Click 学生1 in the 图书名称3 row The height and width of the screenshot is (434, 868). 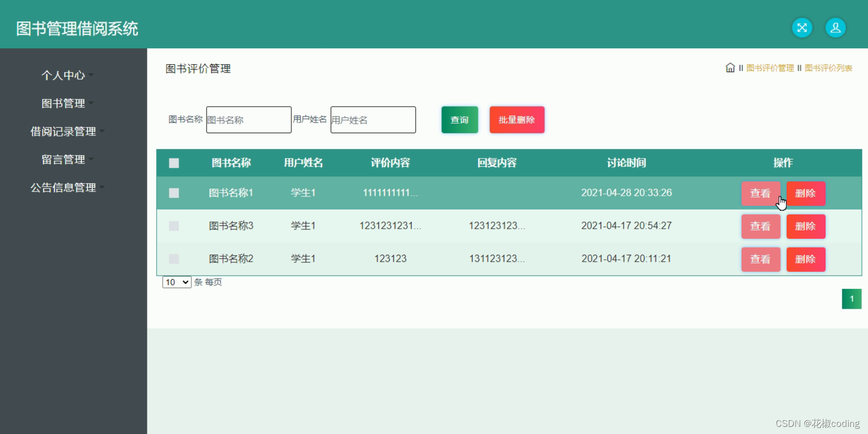pyautogui.click(x=303, y=226)
